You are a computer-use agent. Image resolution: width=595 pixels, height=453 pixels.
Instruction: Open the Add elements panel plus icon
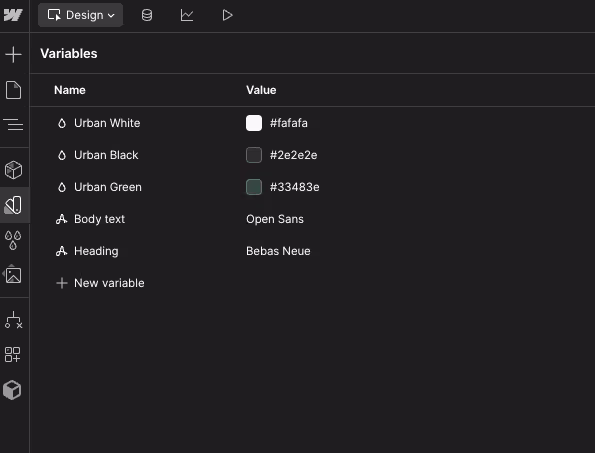tap(13, 55)
